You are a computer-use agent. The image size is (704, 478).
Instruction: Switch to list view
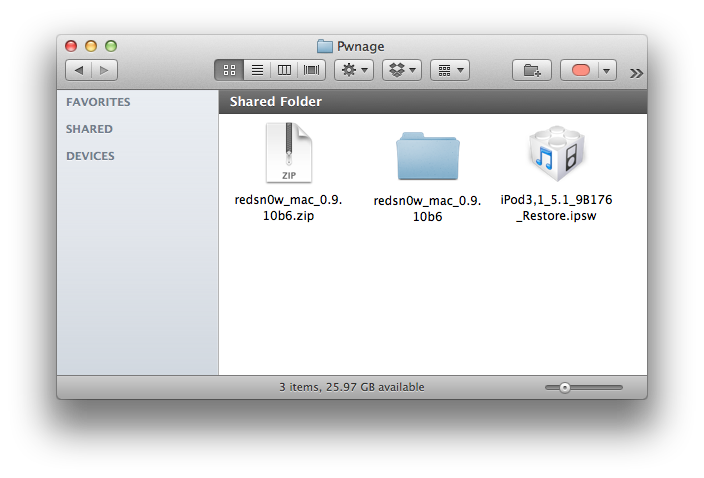coord(257,70)
